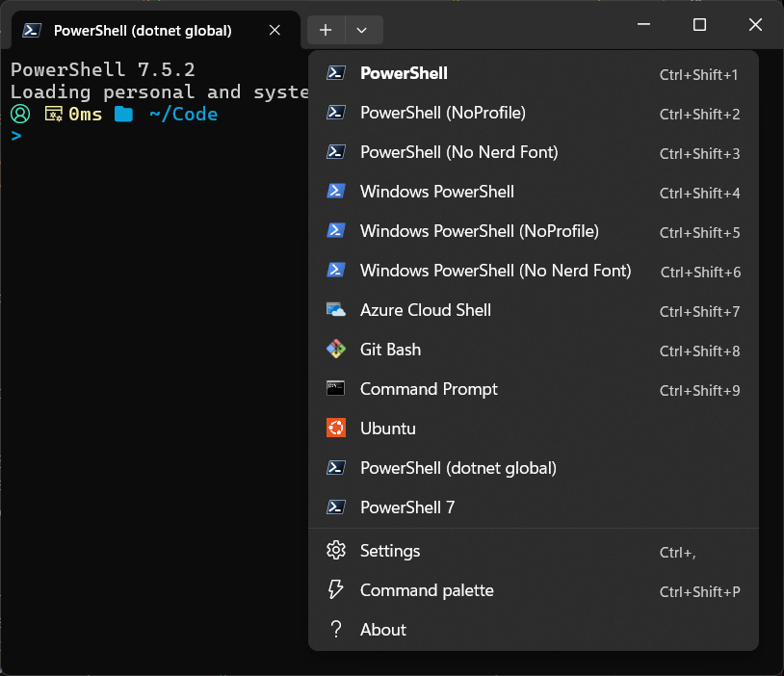
Task: Click the Settings gear icon
Action: pos(335,550)
